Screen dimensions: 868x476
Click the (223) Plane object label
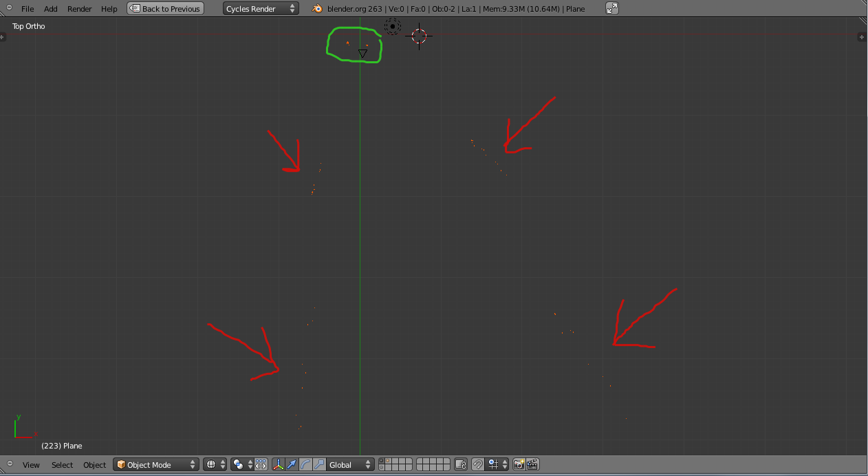coord(62,446)
